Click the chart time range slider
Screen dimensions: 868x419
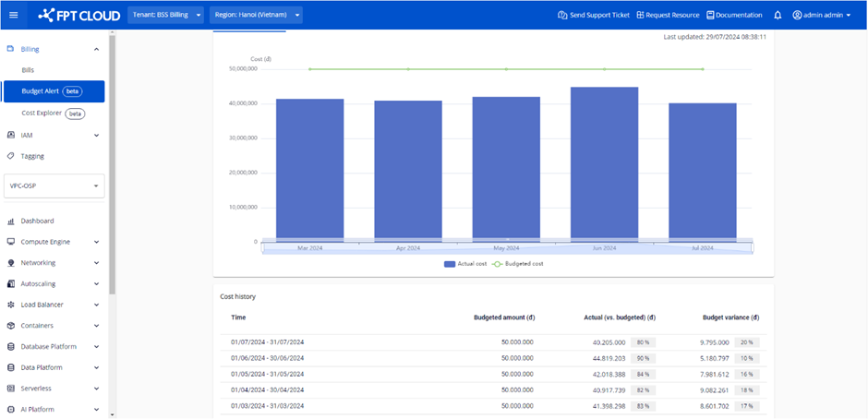pyautogui.click(x=507, y=247)
